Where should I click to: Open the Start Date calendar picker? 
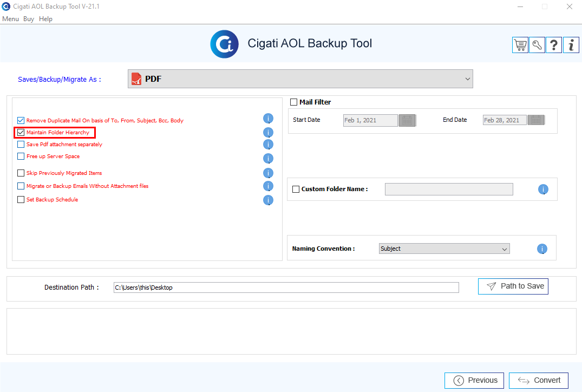tap(407, 120)
